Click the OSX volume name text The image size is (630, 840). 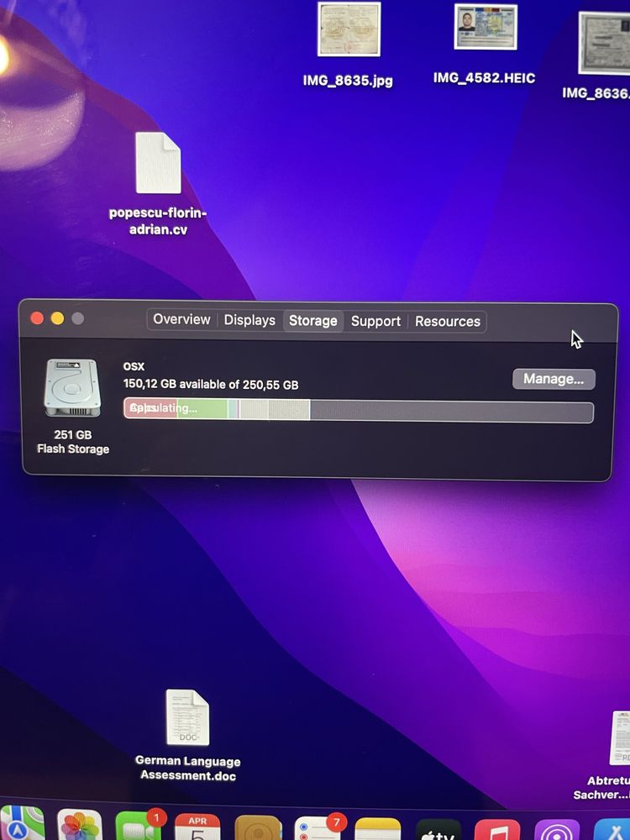coord(134,366)
